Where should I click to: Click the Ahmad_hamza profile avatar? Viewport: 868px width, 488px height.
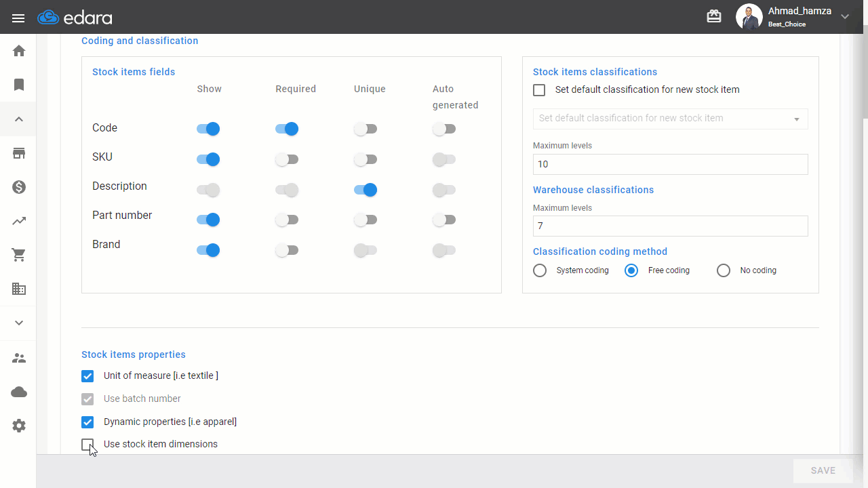tap(749, 17)
